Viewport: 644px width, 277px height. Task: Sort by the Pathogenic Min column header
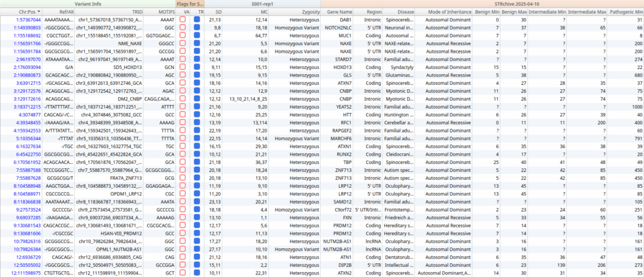tap(626, 12)
